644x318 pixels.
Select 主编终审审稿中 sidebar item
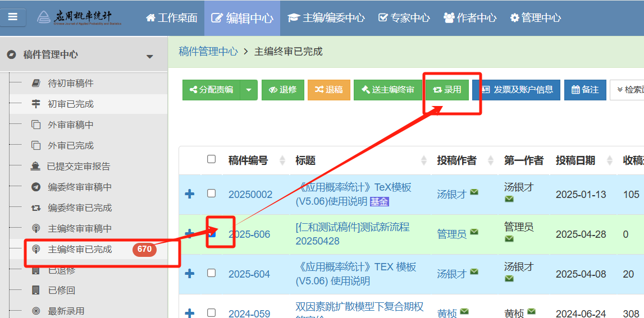click(80, 229)
